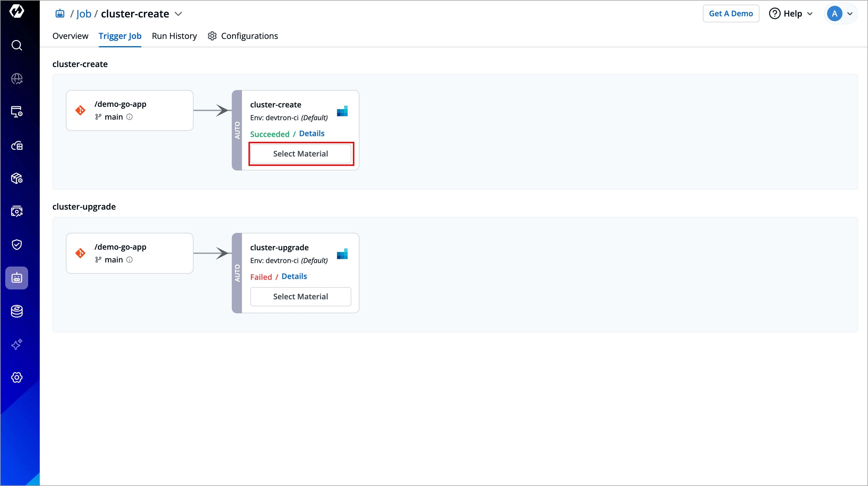This screenshot has width=868, height=486.
Task: Click info icon beside cluster-create main branch
Action: pyautogui.click(x=129, y=117)
